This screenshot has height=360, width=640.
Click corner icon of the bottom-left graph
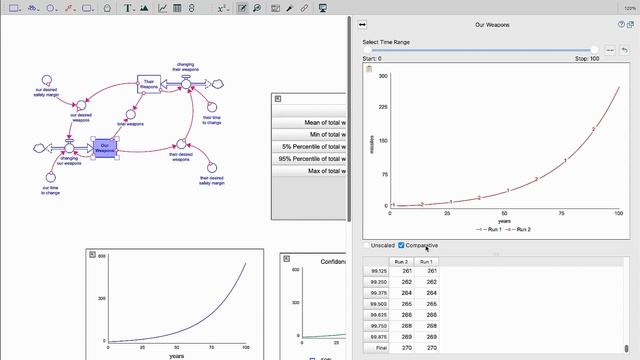(x=92, y=255)
